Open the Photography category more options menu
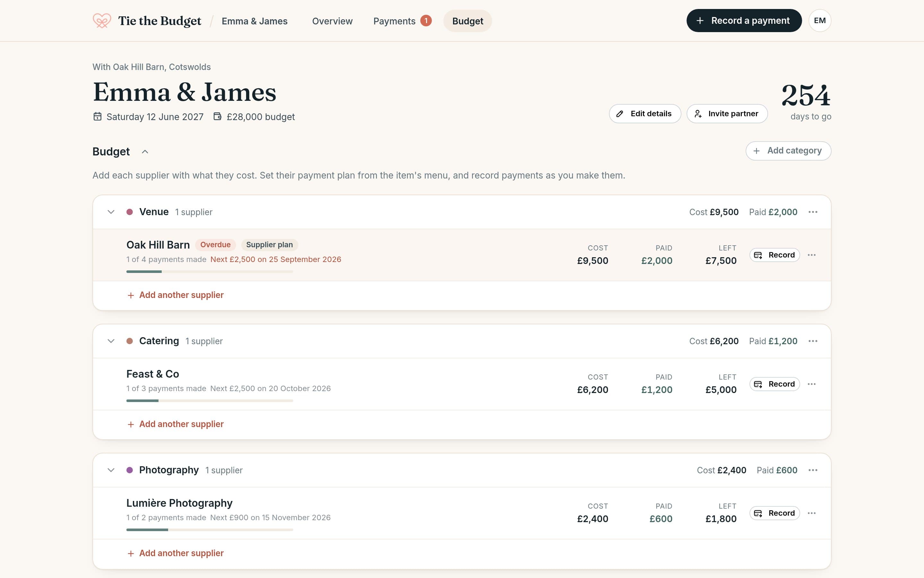 pos(813,470)
